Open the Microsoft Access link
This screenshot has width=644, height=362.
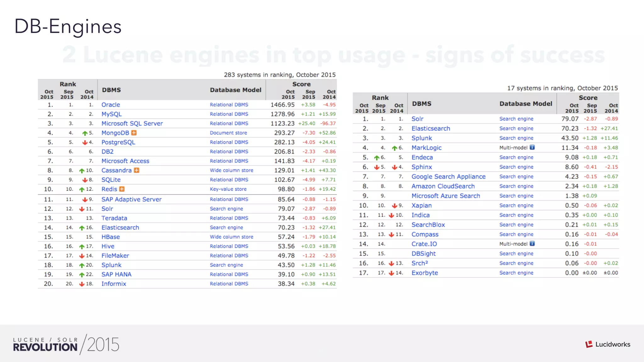(x=125, y=161)
